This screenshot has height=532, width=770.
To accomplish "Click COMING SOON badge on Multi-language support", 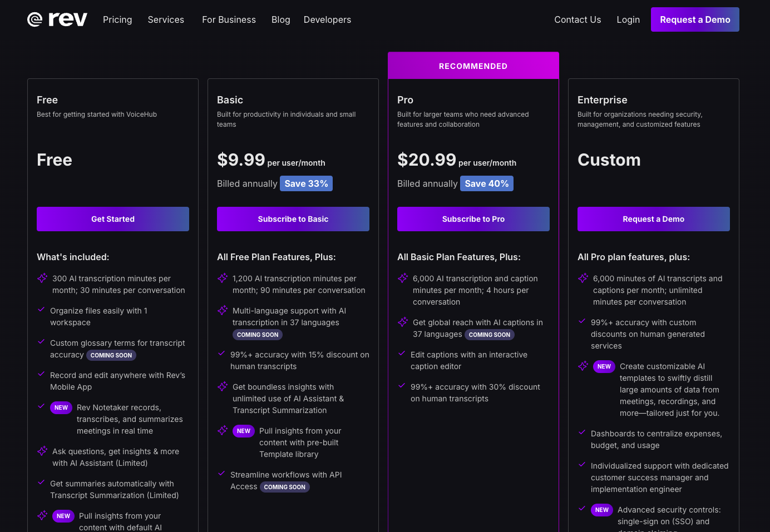I will (258, 335).
